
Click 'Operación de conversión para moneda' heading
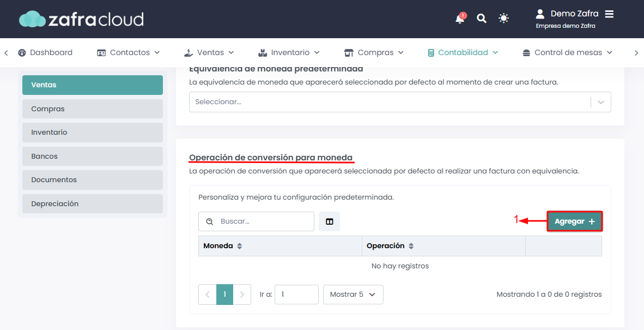click(271, 158)
